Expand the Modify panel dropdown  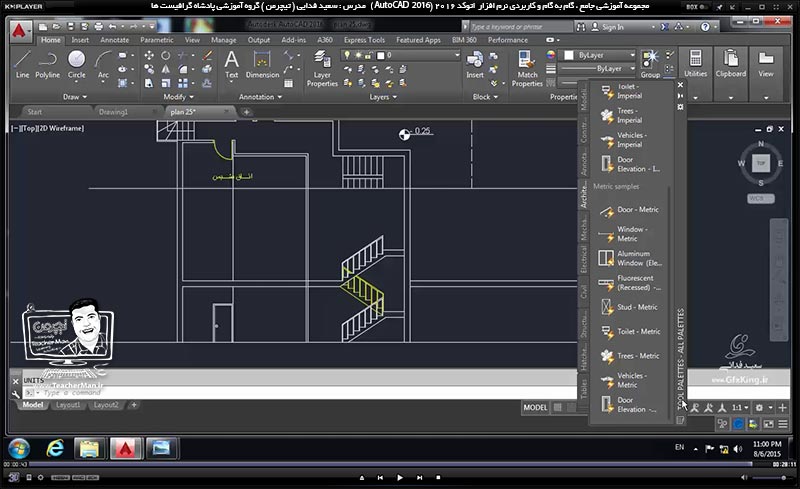tap(178, 97)
